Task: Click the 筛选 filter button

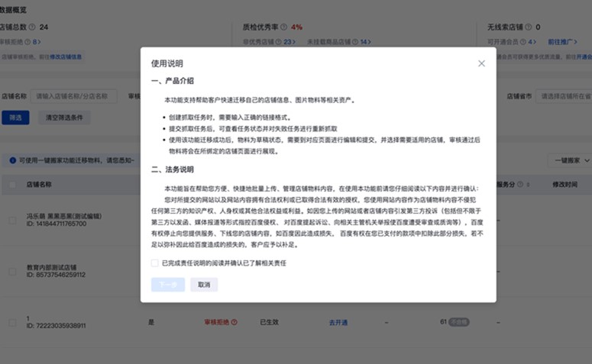Action: [x=15, y=118]
